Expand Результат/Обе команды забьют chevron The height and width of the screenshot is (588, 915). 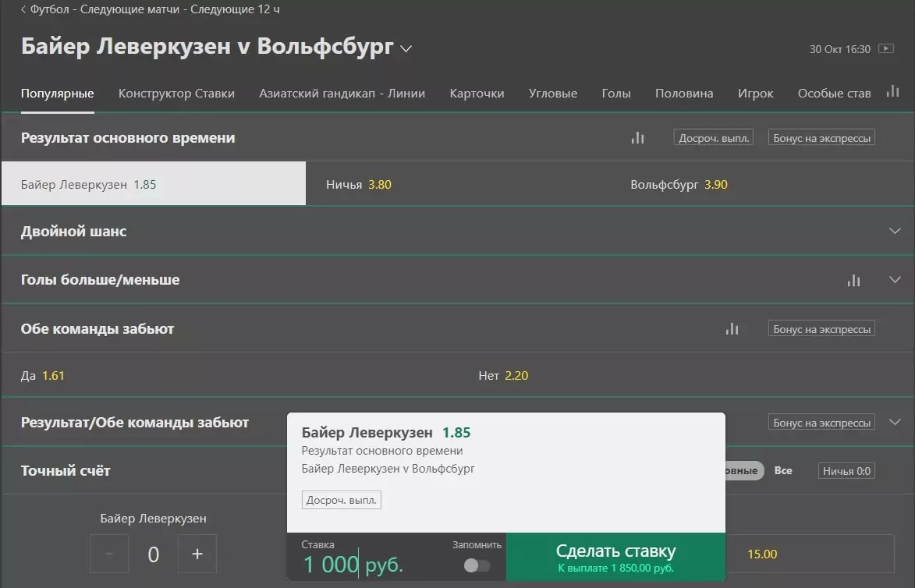895,422
